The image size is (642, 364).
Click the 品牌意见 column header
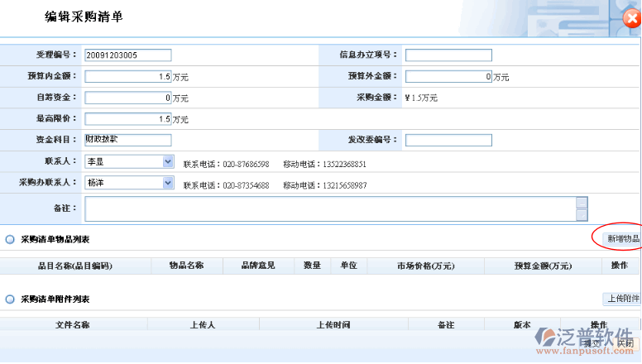tap(258, 266)
